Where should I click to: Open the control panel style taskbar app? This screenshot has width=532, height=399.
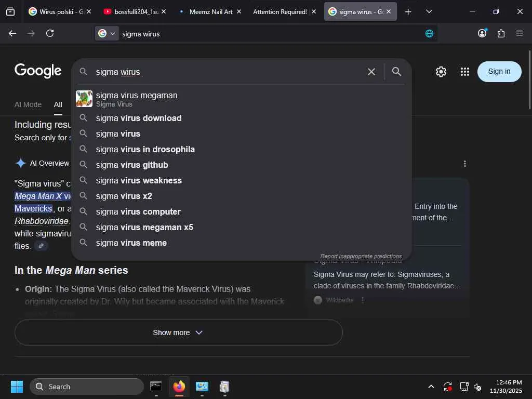[x=202, y=387]
